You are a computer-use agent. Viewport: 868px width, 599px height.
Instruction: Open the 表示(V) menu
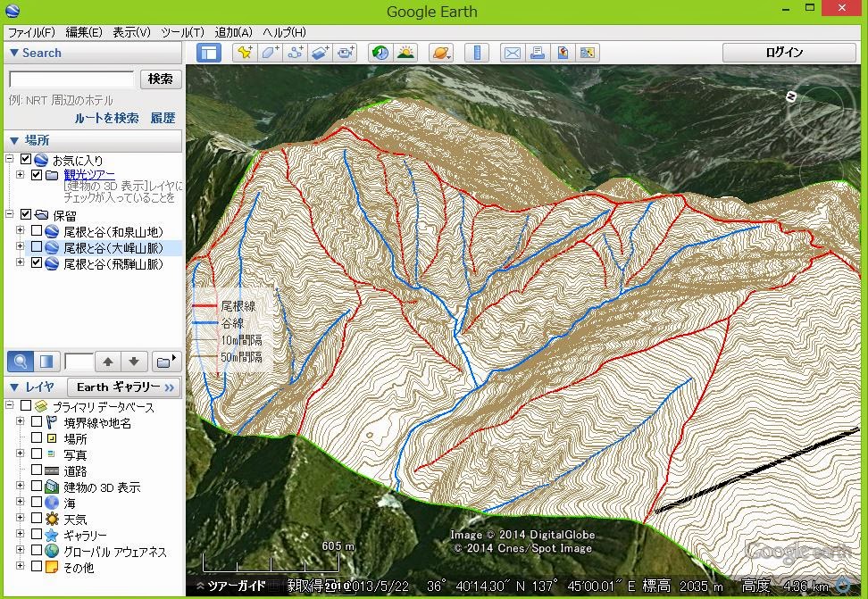132,32
